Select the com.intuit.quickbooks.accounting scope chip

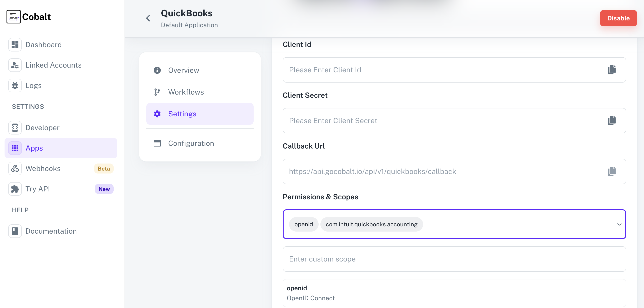[x=371, y=224]
